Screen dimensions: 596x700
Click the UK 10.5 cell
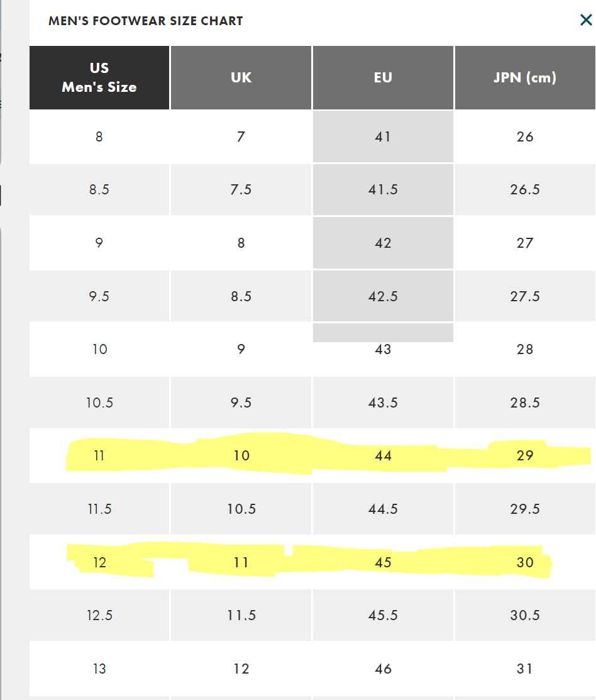coord(241,509)
